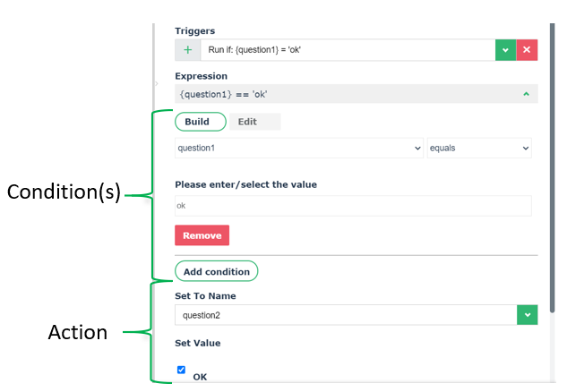Select the 'Run if' trigger text field

tap(348, 50)
